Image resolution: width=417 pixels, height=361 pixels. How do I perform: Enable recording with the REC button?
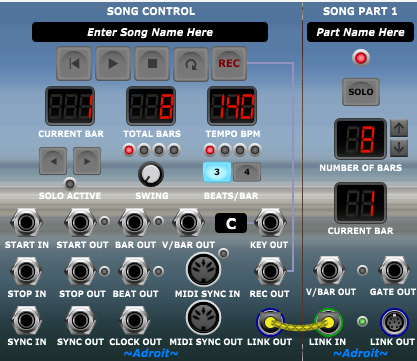click(x=229, y=64)
